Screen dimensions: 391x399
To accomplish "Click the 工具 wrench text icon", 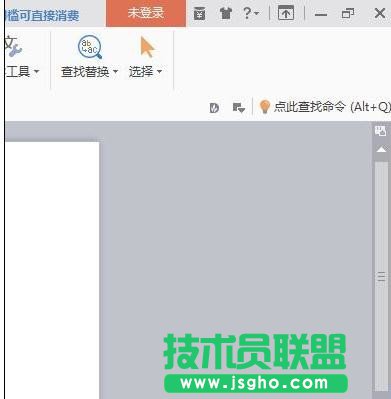I will point(13,47).
